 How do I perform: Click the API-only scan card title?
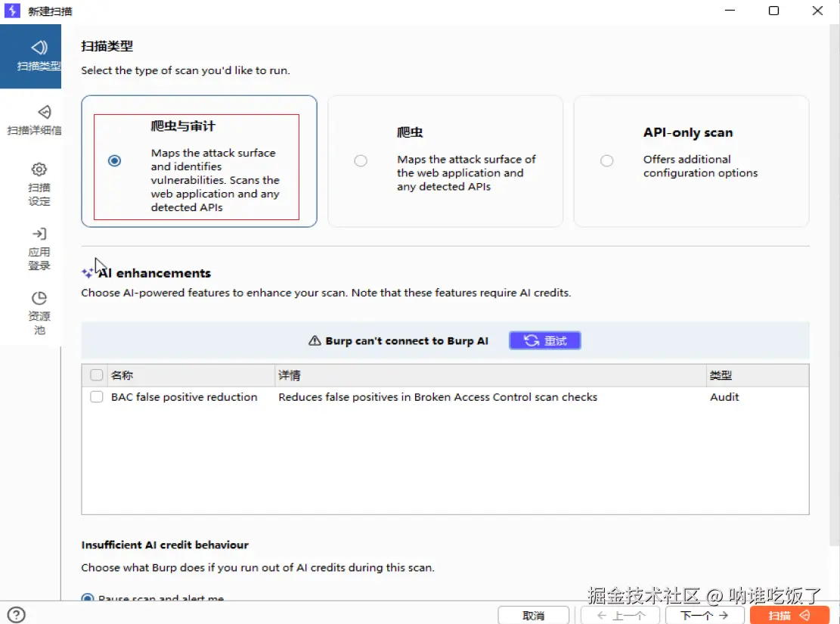click(688, 132)
